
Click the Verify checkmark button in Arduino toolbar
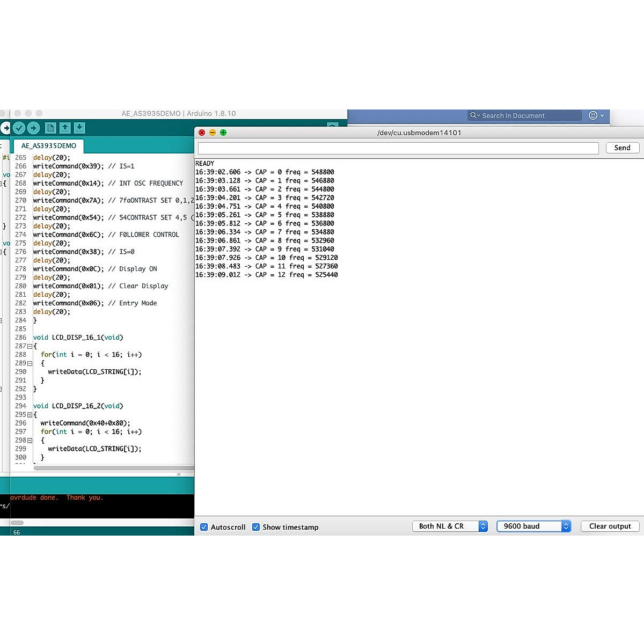tap(19, 128)
